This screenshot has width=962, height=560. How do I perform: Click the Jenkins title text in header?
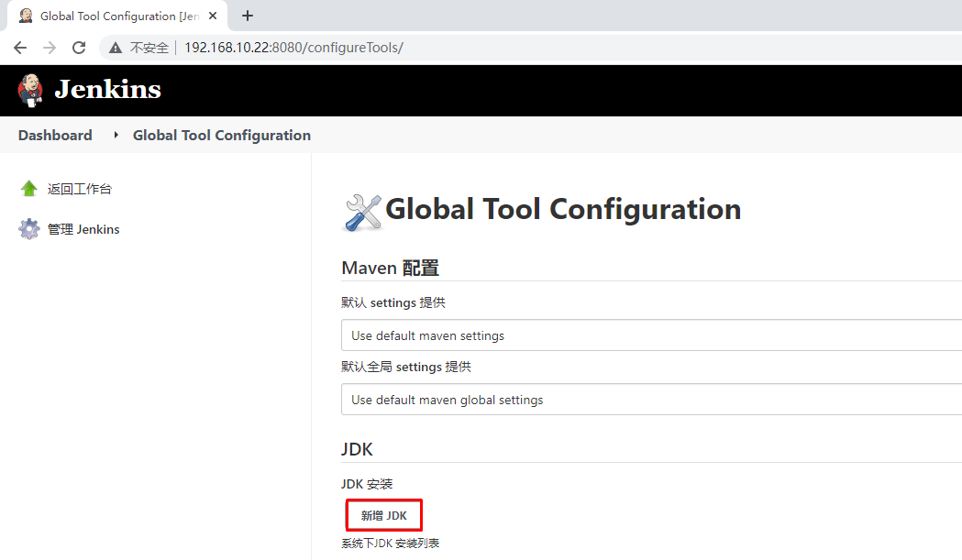click(107, 89)
